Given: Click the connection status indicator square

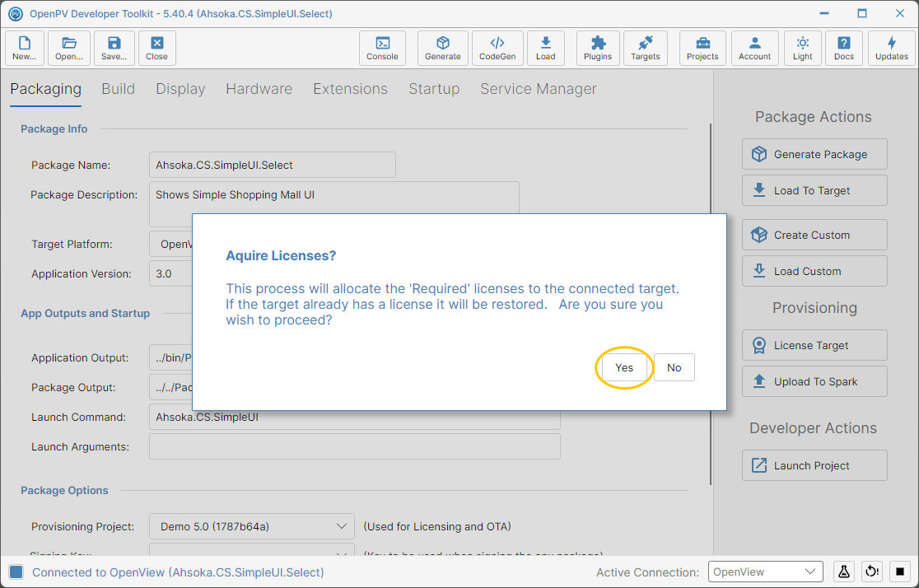Looking at the screenshot, I should [16, 572].
